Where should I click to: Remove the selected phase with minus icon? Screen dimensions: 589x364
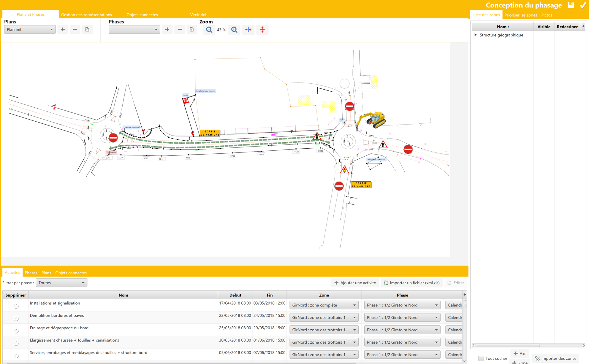click(180, 30)
